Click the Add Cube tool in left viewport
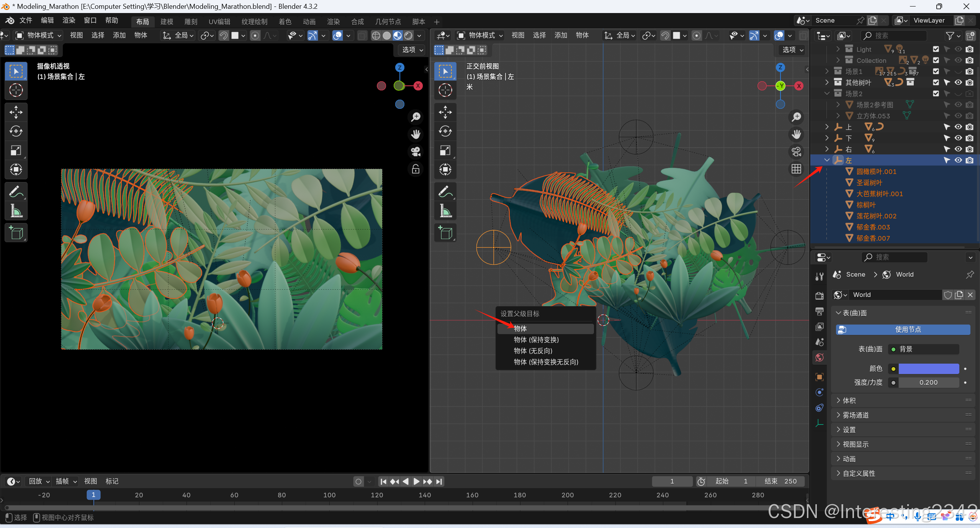The width and height of the screenshot is (980, 528). click(16, 233)
